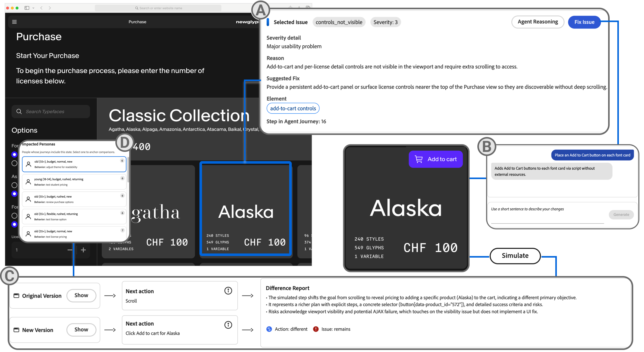Click the plus icon on license quantity stepper
Screen dimensions: 644x352
click(x=83, y=250)
